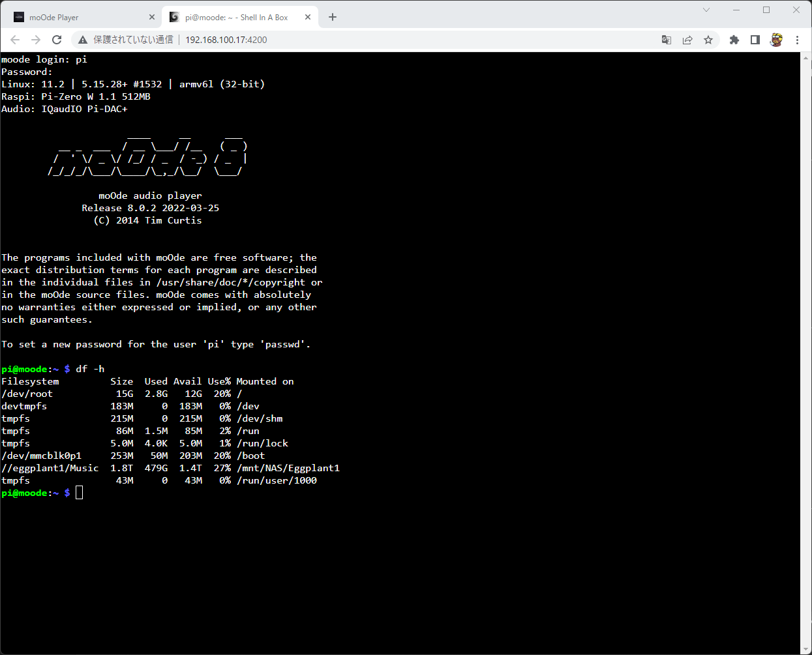812x655 pixels.
Task: Click the '/mnt/NAS/Eggplant1' mount path
Action: tap(288, 468)
